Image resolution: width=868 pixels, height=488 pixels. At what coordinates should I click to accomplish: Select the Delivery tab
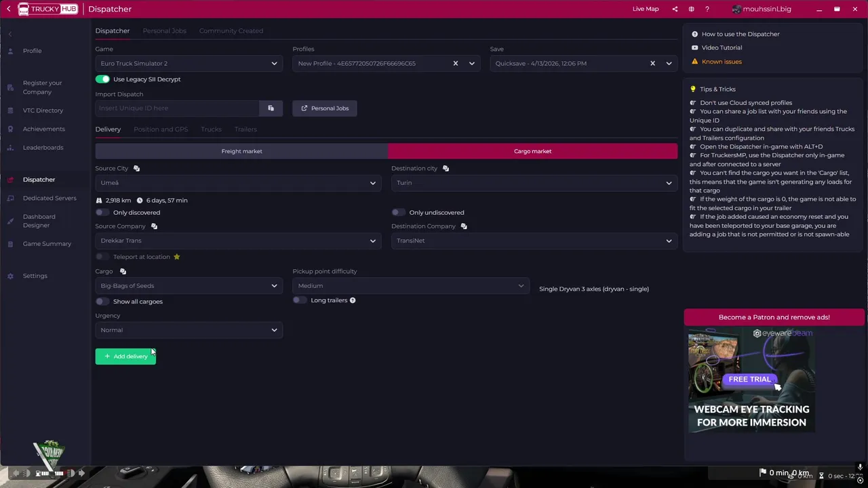click(x=108, y=129)
